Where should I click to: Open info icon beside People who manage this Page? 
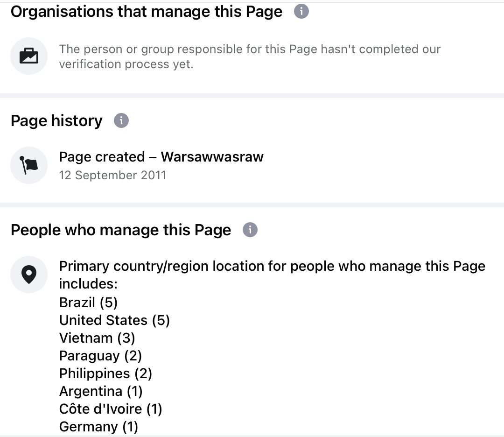pos(250,230)
